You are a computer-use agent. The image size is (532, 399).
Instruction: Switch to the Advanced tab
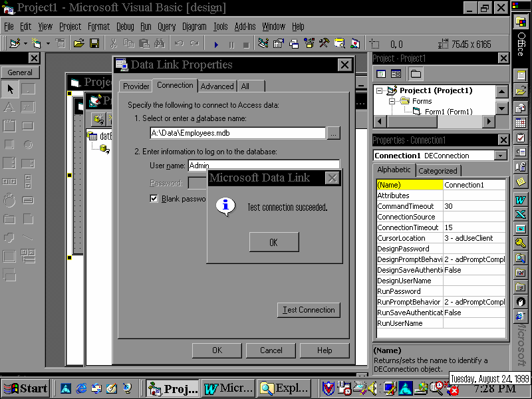point(217,86)
